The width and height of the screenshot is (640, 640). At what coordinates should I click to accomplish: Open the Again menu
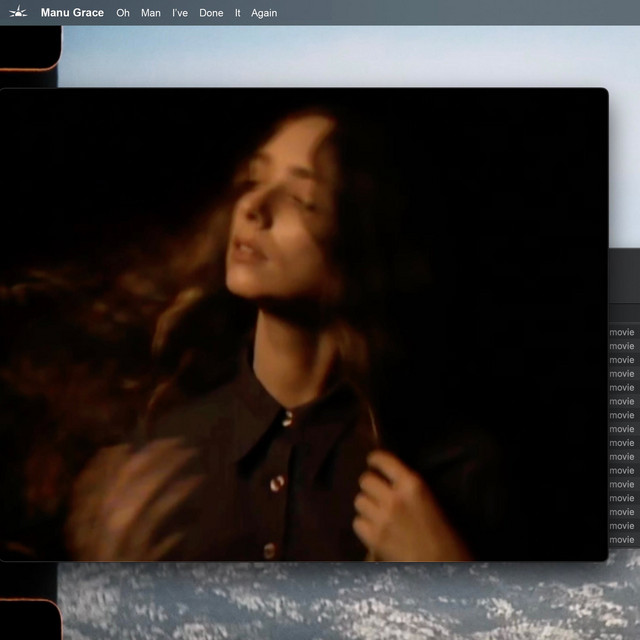264,13
